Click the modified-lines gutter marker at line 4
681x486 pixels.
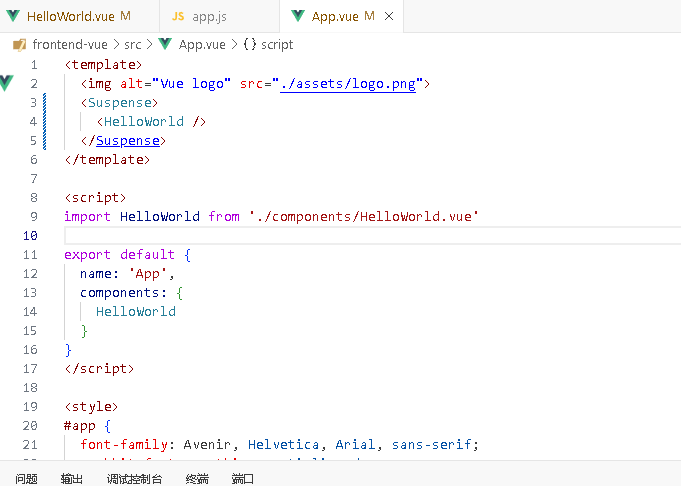pos(45,122)
